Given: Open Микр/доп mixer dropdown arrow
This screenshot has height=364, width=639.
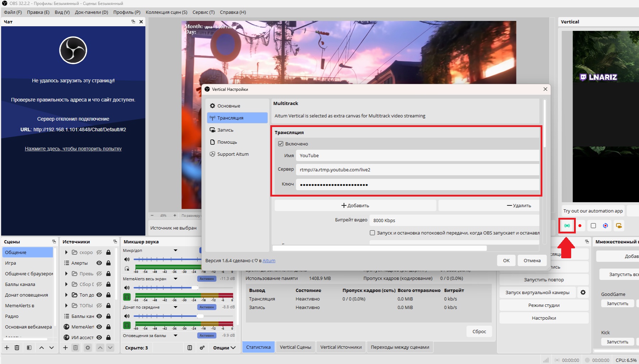Looking at the screenshot, I should pyautogui.click(x=175, y=250).
